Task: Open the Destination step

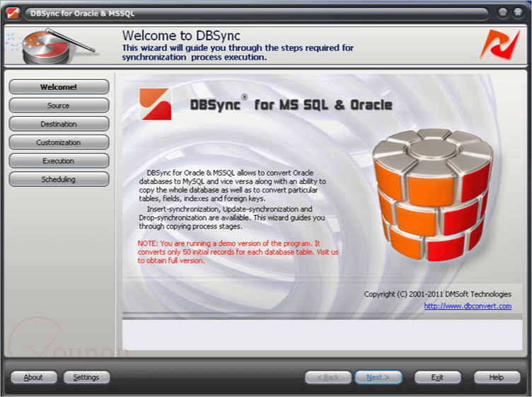Action: point(59,124)
